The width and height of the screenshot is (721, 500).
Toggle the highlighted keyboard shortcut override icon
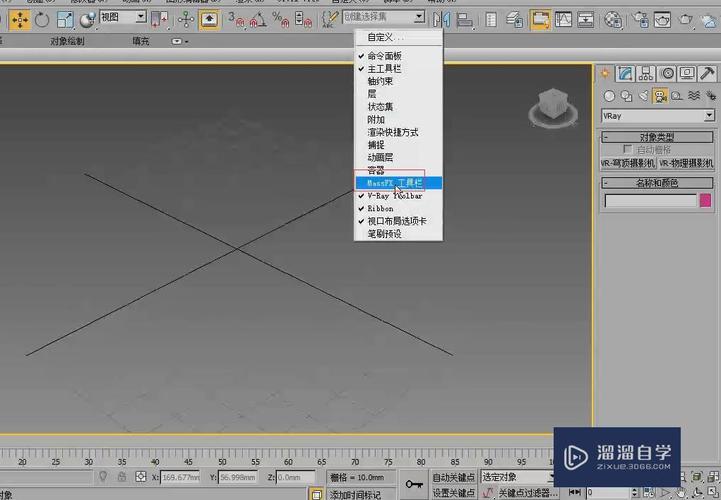click(209, 20)
